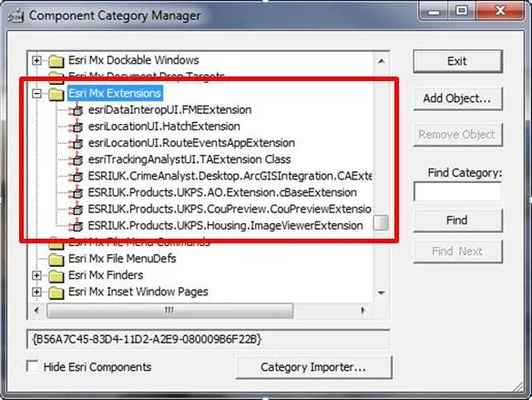The height and width of the screenshot is (400, 532).
Task: Click component icon beside esriLocationUI.HatchExtension
Action: [76, 127]
